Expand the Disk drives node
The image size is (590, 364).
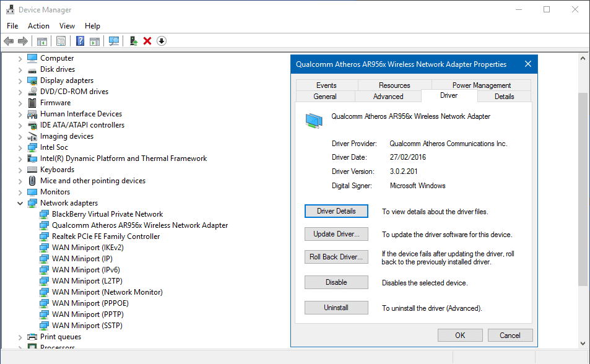point(20,70)
